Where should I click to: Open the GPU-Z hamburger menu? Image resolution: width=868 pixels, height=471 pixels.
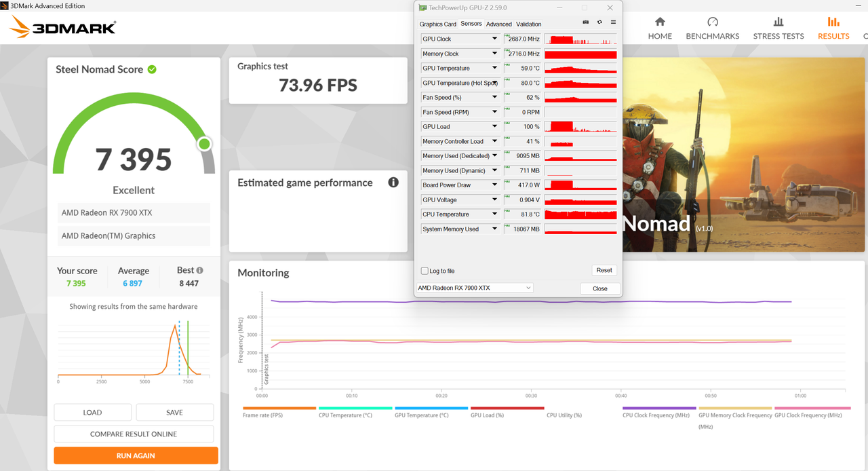613,22
